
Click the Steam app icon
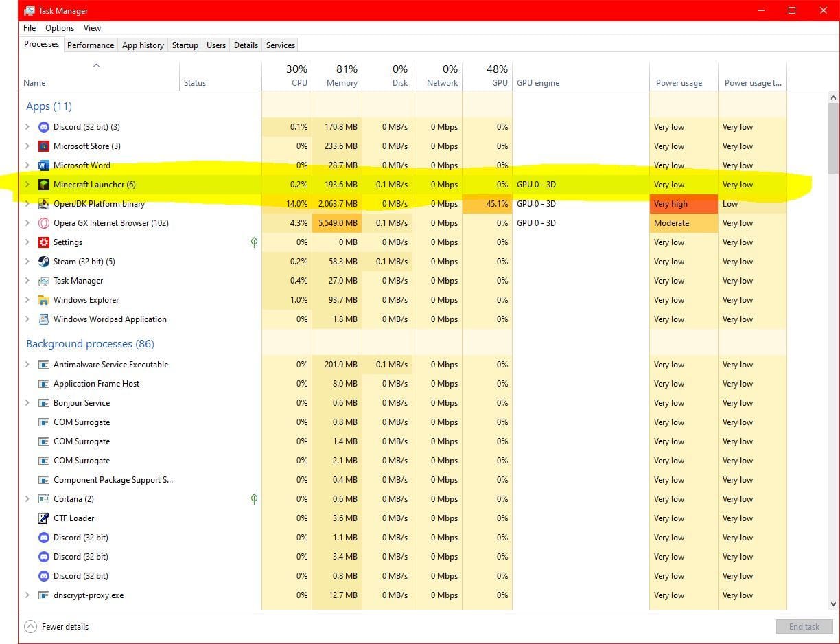pos(43,262)
